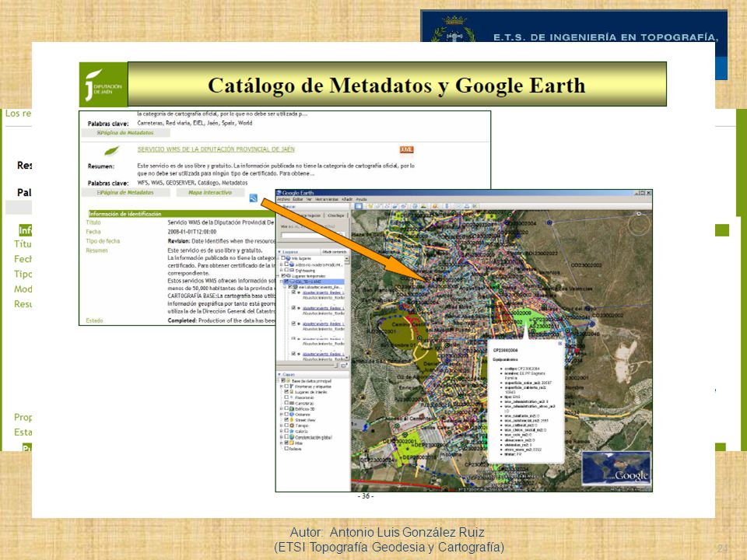Image resolution: width=747 pixels, height=560 pixels.
Task: Click the Más layer icon
Action: tap(291, 443)
